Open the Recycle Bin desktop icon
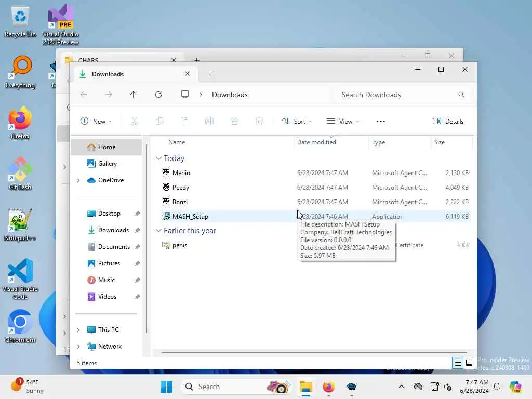The height and width of the screenshot is (399, 532). click(20, 22)
